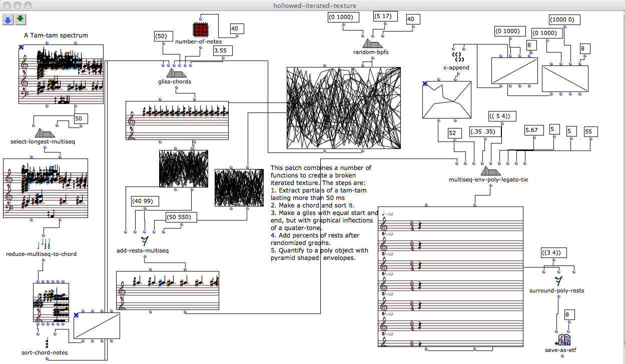This screenshot has width=625, height=364.
Task: Toggle the lock on the Tam-tam spectrum box
Action: pos(21,47)
